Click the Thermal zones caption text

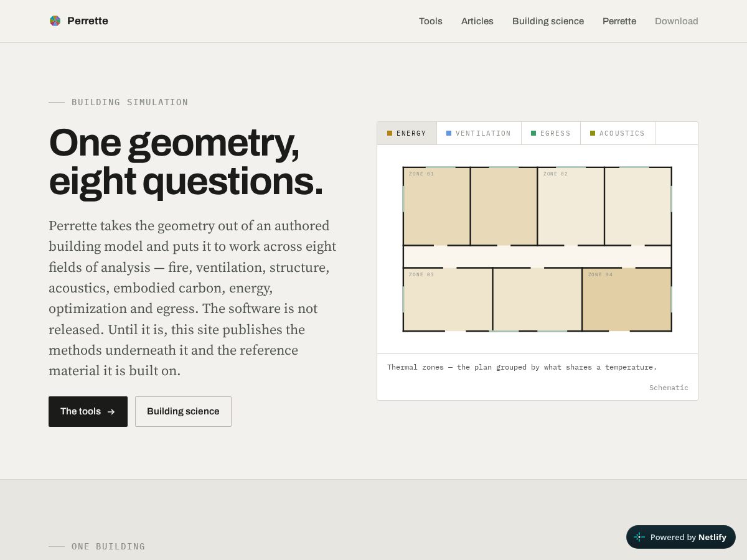[522, 367]
